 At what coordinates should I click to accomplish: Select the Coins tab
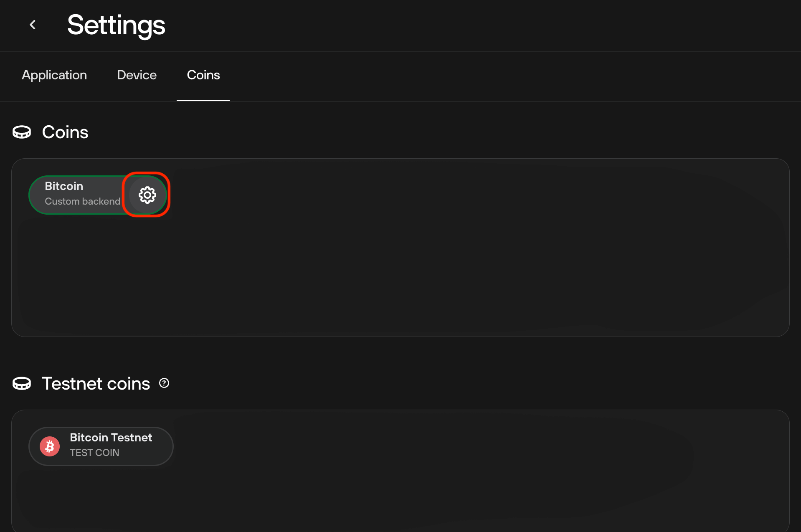pos(203,75)
